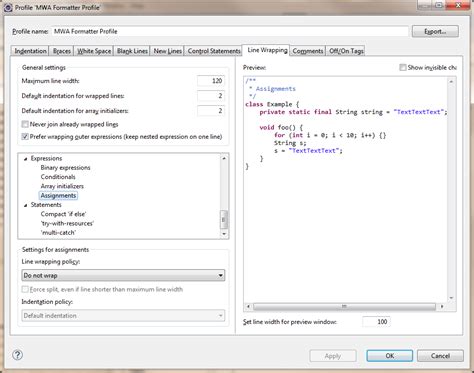Image resolution: width=474 pixels, height=373 pixels.
Task: Select the Line Wrapping tab
Action: tap(267, 50)
